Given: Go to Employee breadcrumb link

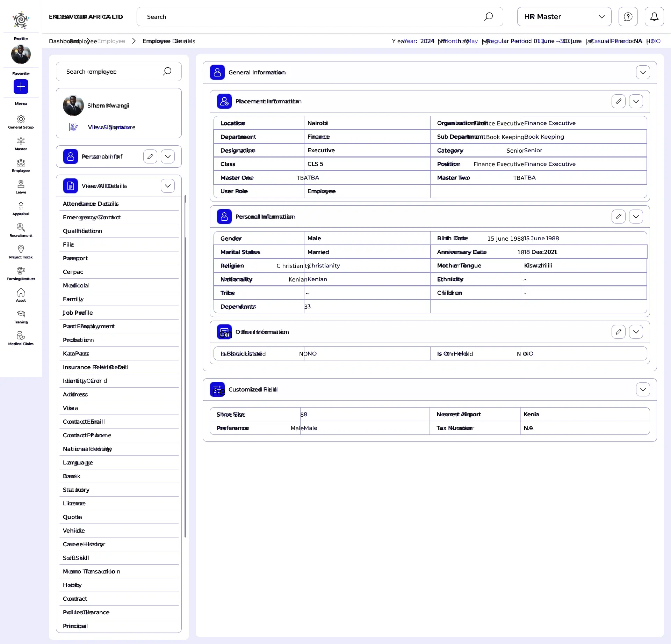Looking at the screenshot, I should point(111,41).
